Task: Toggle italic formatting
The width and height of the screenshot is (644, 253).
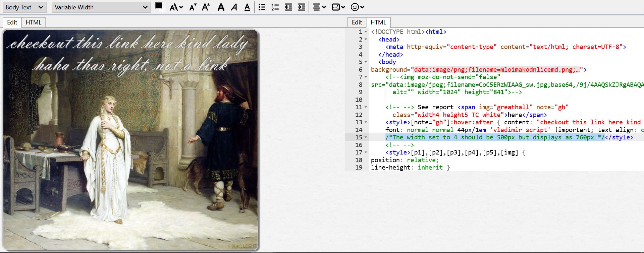Action: (x=234, y=7)
